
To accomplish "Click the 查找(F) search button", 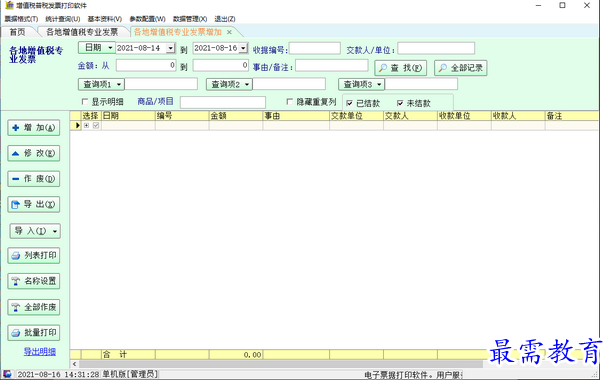I will 401,68.
